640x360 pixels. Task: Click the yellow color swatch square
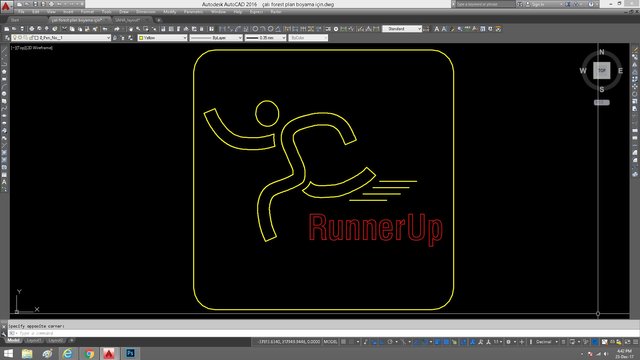click(x=141, y=38)
